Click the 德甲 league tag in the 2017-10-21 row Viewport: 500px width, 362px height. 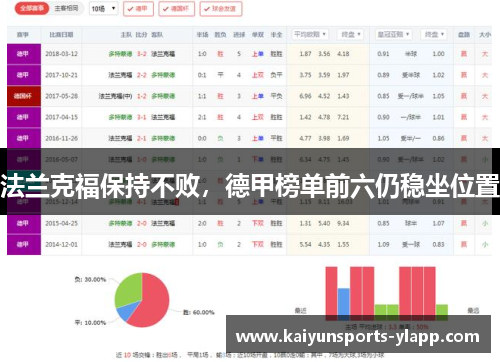[24, 75]
